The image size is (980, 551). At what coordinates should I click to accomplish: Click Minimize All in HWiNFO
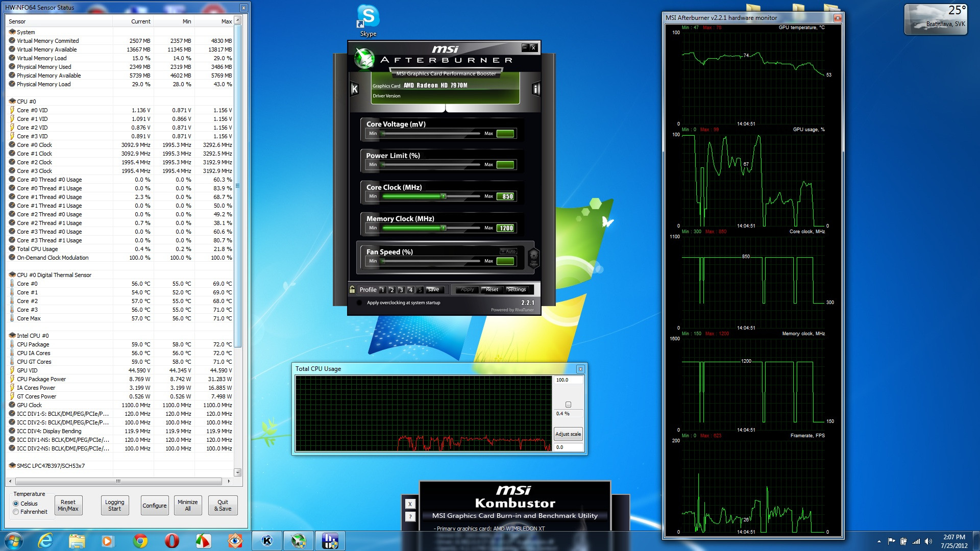click(187, 506)
